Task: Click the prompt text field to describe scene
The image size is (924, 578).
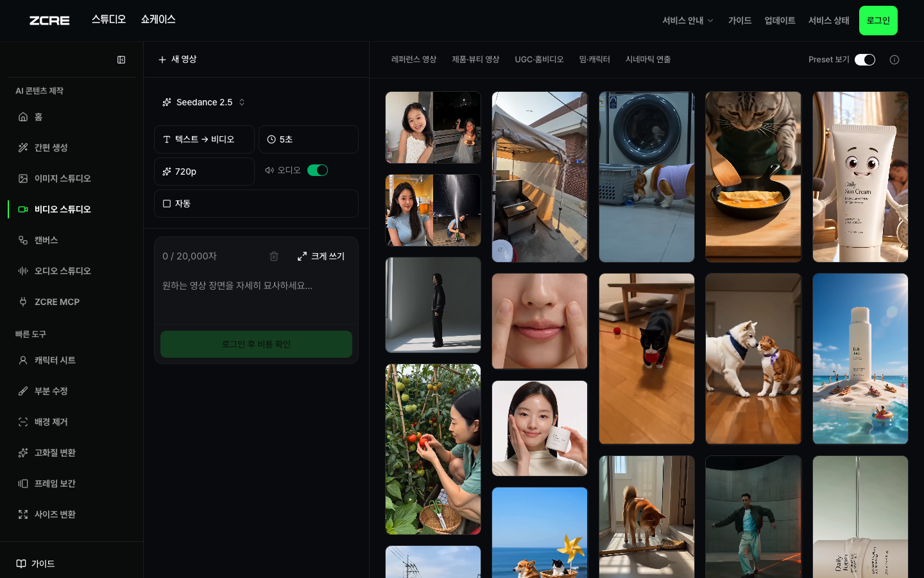Action: tap(256, 299)
